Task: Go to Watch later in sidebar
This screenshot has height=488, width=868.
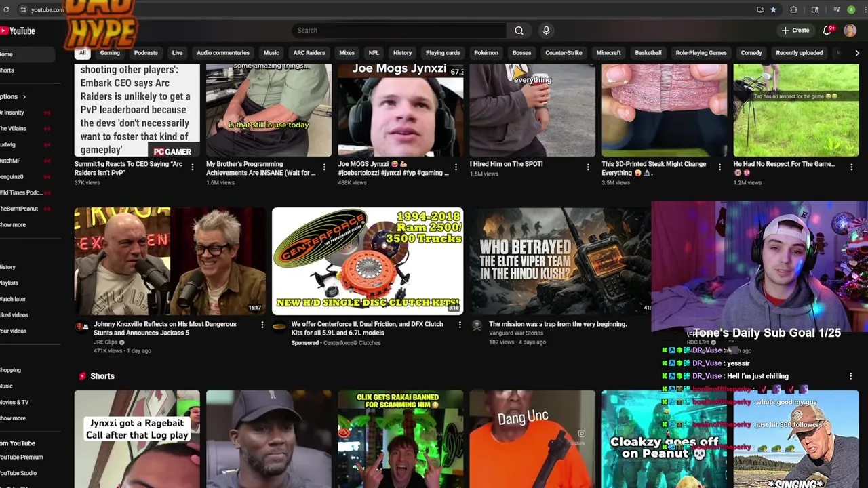Action: click(x=13, y=299)
